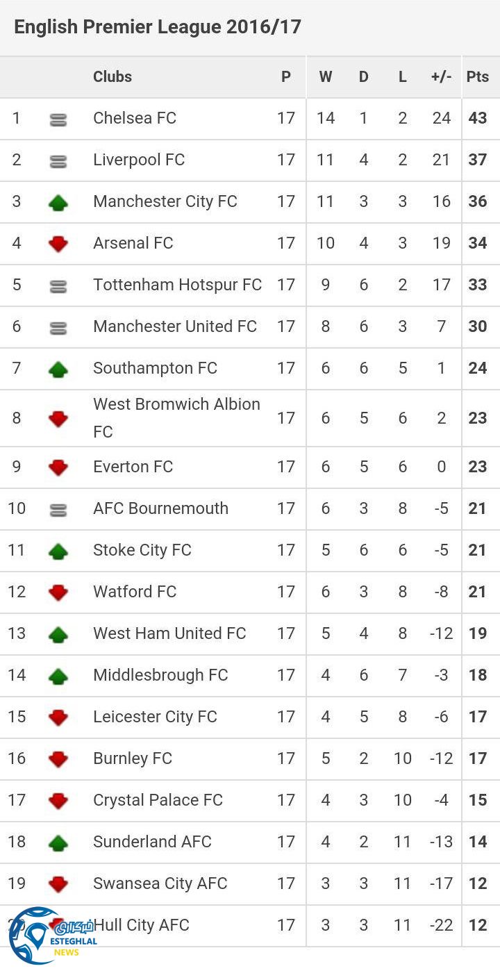This screenshot has width=500, height=980.
Task: Click Everton's red down arrow icon
Action: 58,467
